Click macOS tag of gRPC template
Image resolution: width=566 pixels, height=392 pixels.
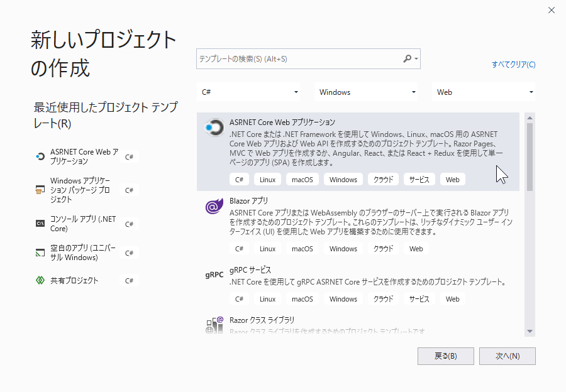(x=302, y=299)
